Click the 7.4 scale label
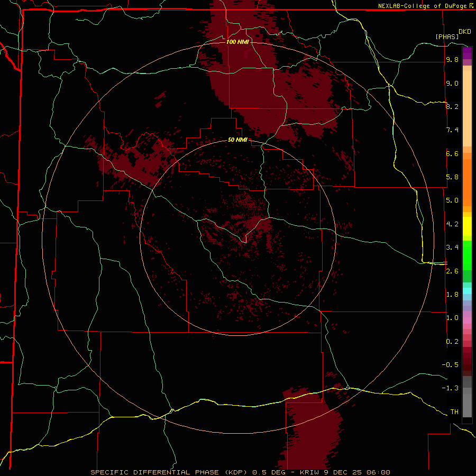 coord(452,130)
